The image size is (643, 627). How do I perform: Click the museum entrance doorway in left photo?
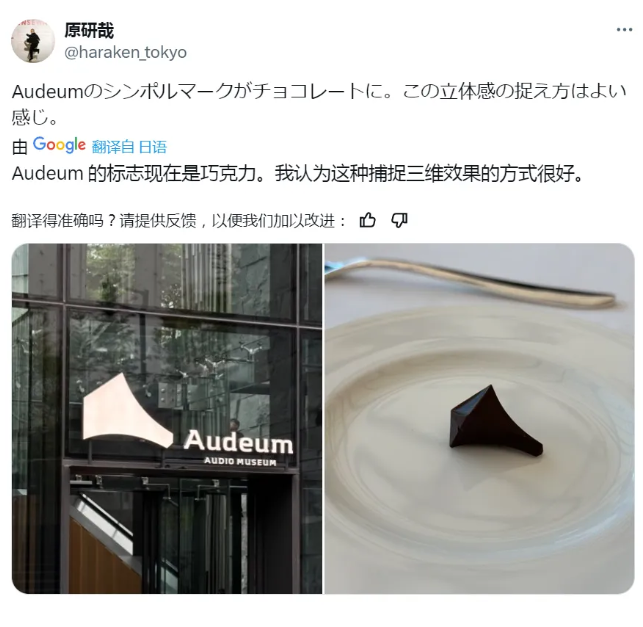[180, 533]
